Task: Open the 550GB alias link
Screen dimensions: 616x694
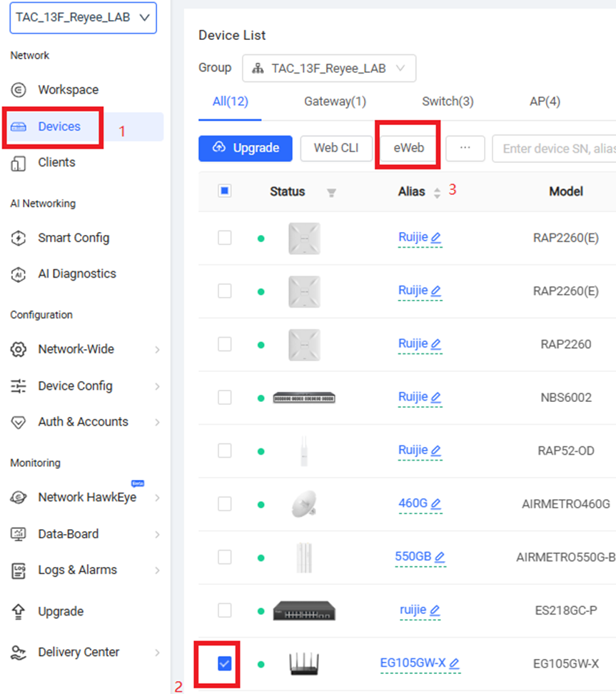Action: tap(413, 556)
